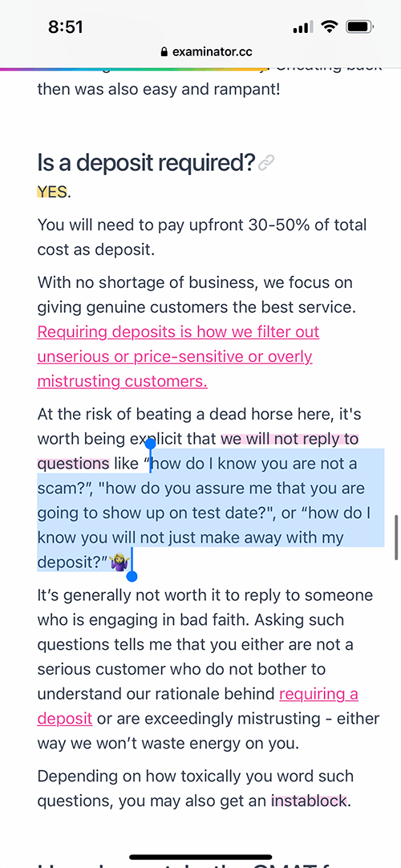The height and width of the screenshot is (868, 401).
Task: Tap the lock icon in address bar
Action: (x=163, y=53)
